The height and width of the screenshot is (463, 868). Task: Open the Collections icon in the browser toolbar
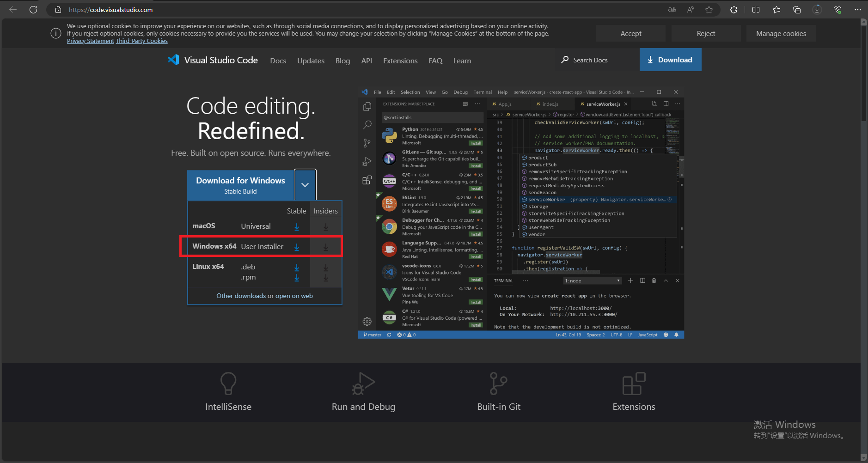797,10
